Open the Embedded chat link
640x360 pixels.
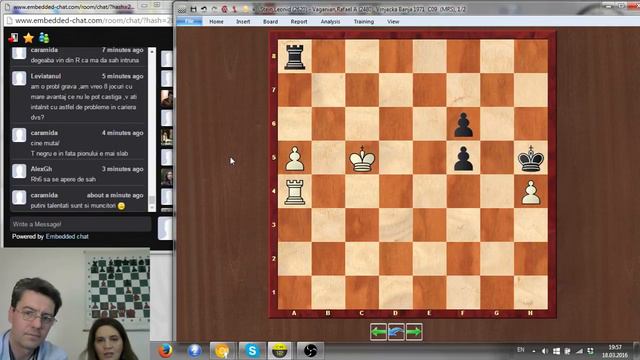[x=67, y=236]
